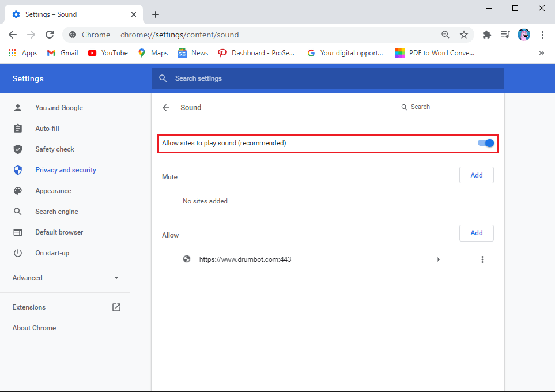The height and width of the screenshot is (392, 555).
Task: Bookmark this page using the star icon
Action: coord(465,35)
